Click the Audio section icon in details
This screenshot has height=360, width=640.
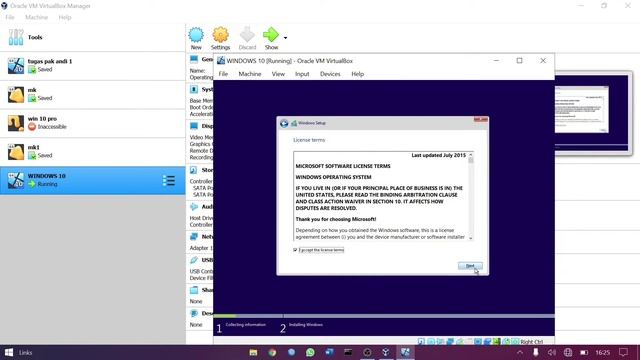(194, 207)
